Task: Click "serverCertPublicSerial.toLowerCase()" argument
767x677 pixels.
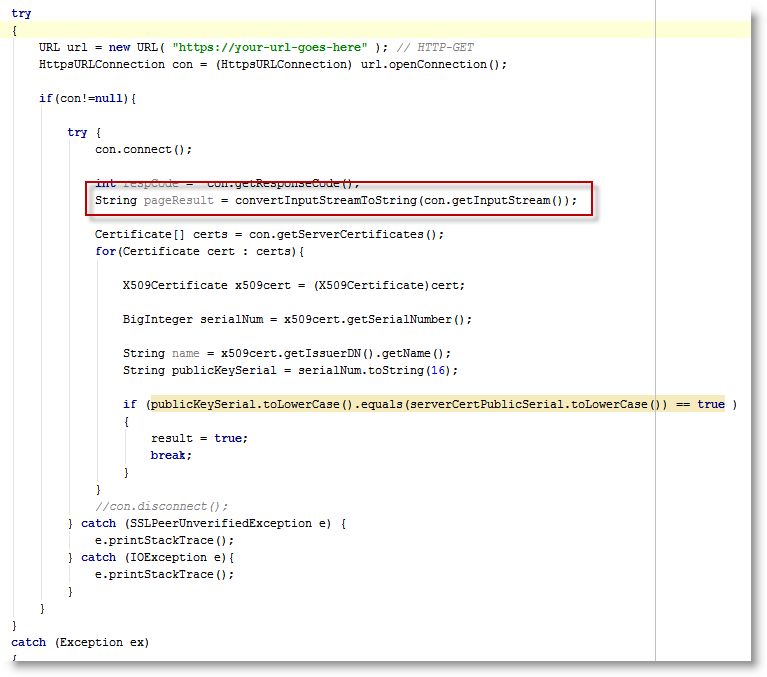Action: pyautogui.click(x=536, y=404)
